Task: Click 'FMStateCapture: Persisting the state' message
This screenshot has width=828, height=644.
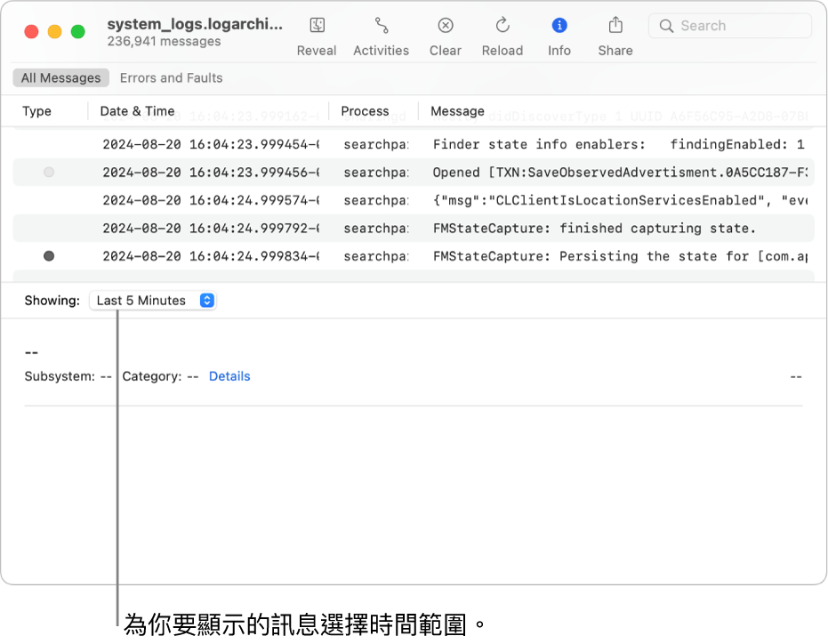Action: pyautogui.click(x=621, y=256)
